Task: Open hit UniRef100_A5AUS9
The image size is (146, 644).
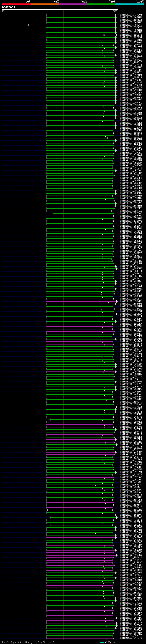Action: (131, 25)
